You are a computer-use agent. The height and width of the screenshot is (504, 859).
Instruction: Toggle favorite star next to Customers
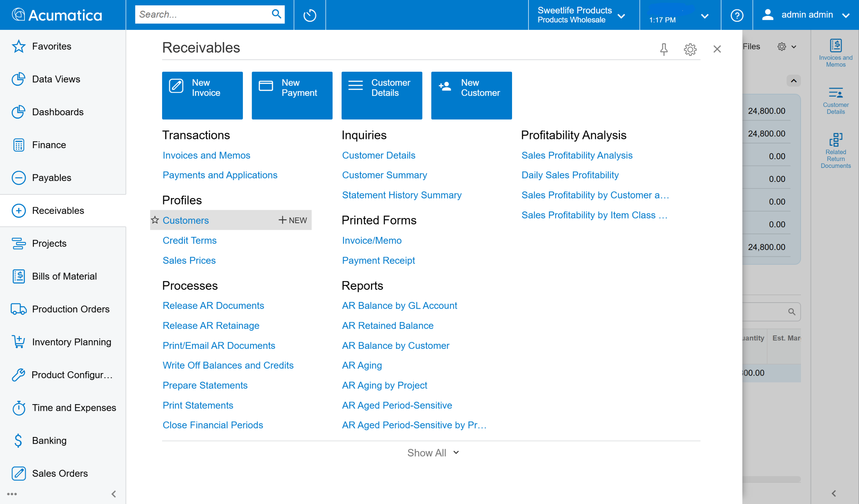tap(155, 220)
